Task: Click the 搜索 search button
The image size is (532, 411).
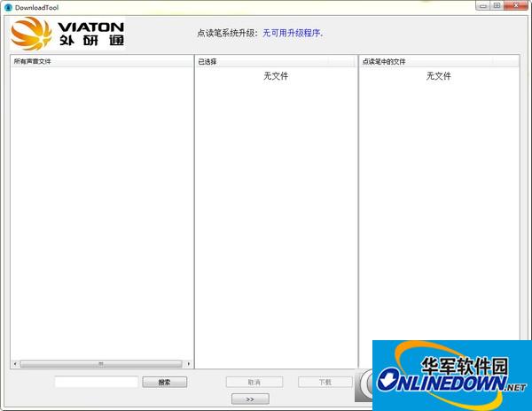Action: [x=164, y=382]
